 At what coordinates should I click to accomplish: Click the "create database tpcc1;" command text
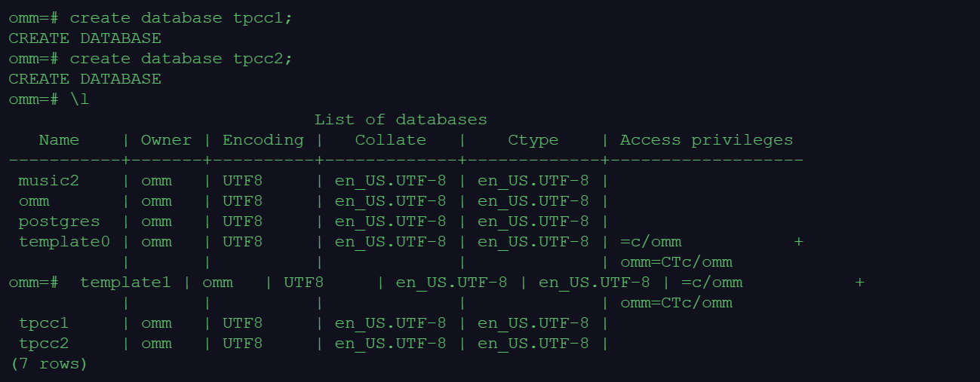pos(181,17)
